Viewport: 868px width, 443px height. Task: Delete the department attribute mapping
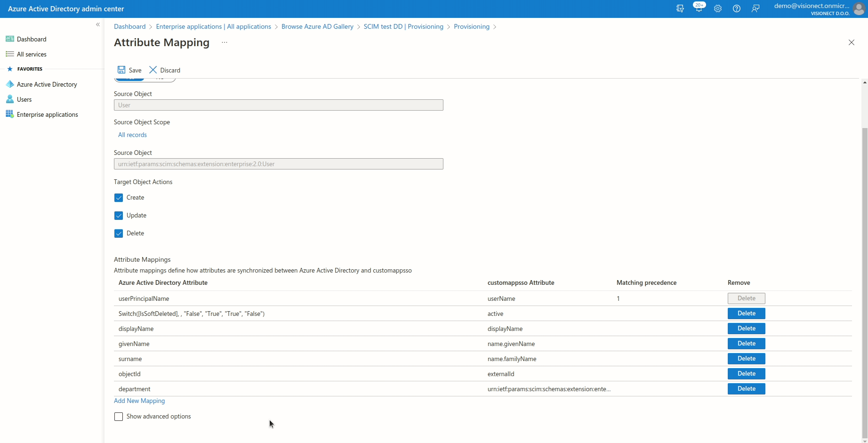click(x=746, y=389)
